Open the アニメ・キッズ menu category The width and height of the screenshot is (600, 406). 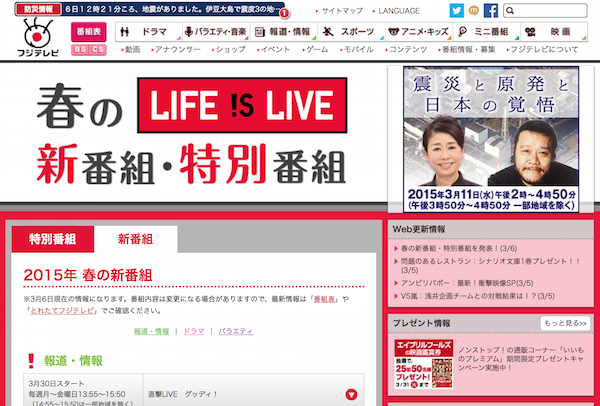click(419, 32)
